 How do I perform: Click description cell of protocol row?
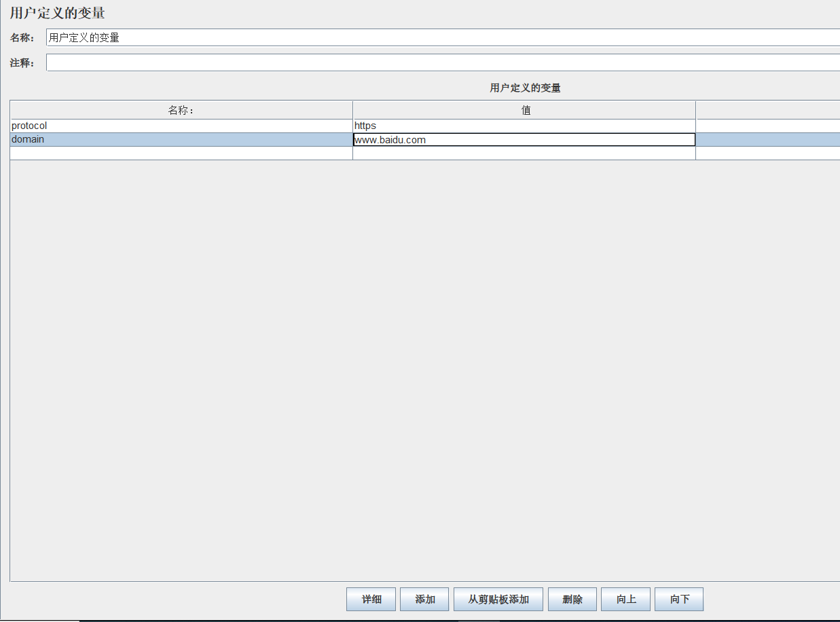[x=768, y=126]
